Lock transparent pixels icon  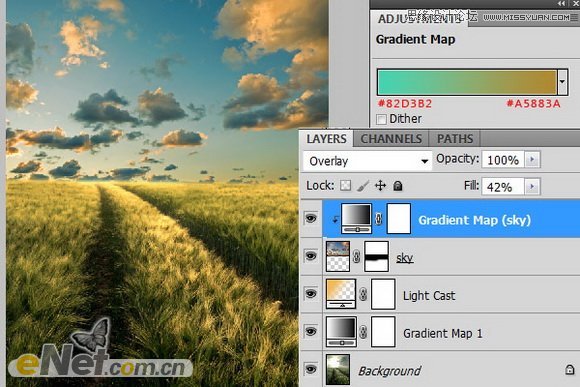[x=345, y=185]
